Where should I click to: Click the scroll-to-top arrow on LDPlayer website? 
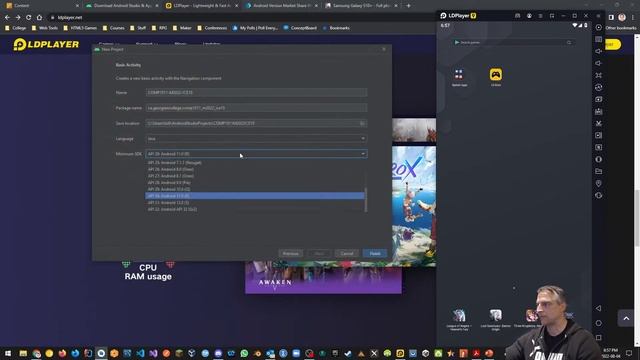[626, 318]
